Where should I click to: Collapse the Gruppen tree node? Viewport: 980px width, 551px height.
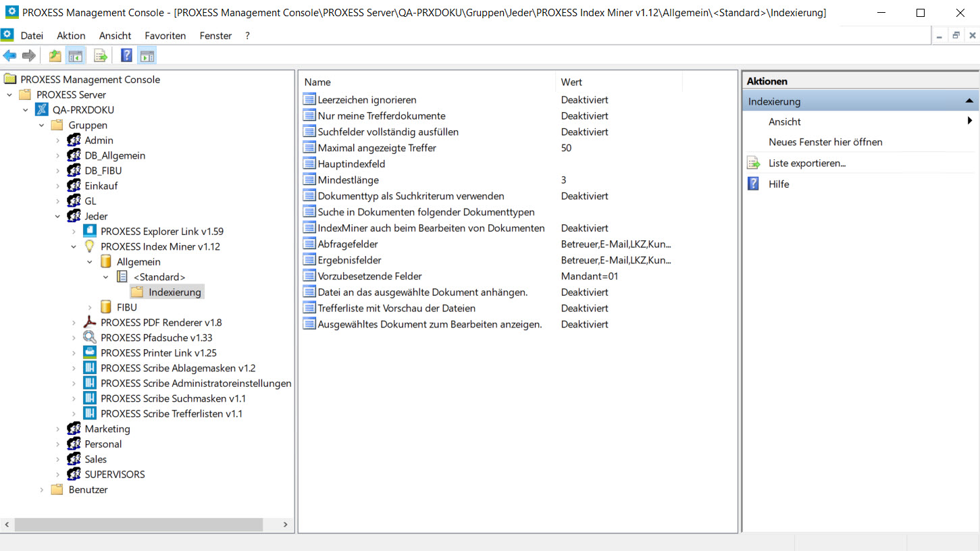[42, 125]
